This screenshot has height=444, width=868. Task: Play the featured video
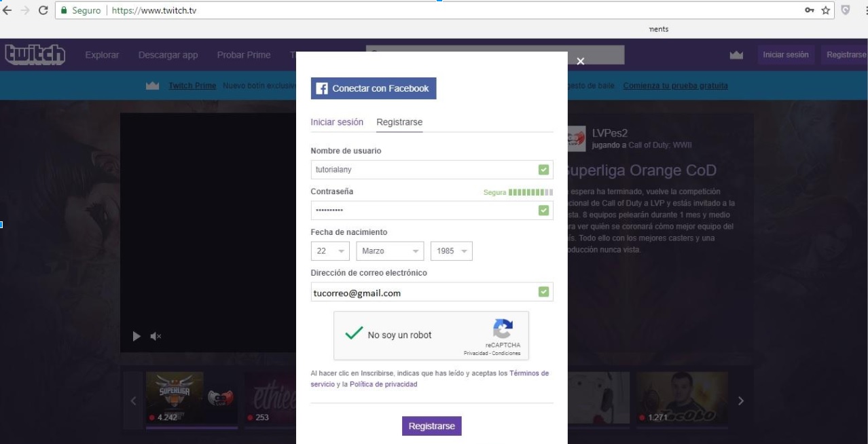137,336
